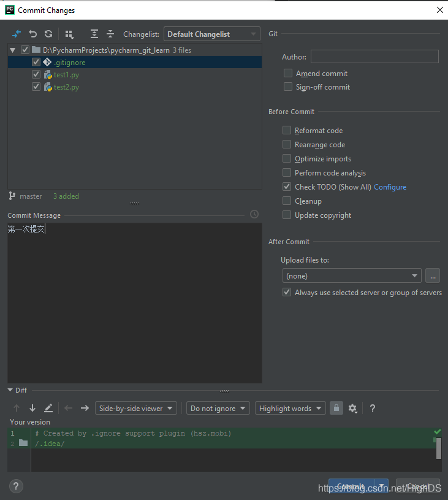This screenshot has width=448, height=500.
Task: Click compare next file right arrow
Action: [x=85, y=408]
